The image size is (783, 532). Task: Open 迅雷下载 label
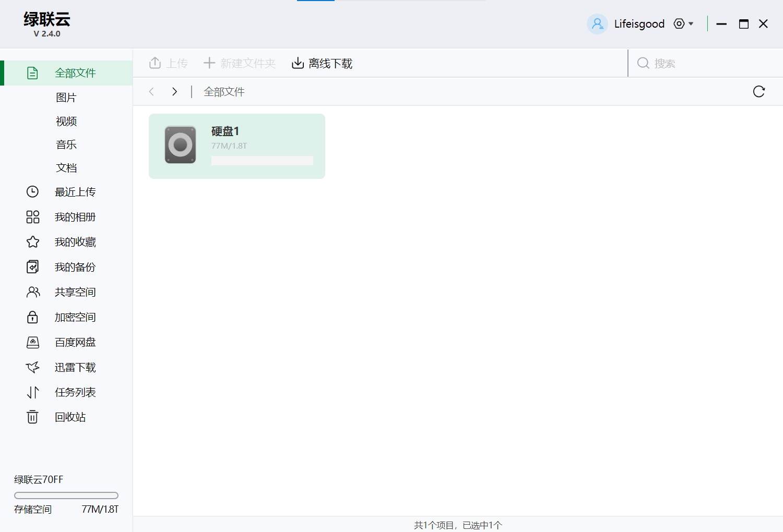(x=75, y=367)
